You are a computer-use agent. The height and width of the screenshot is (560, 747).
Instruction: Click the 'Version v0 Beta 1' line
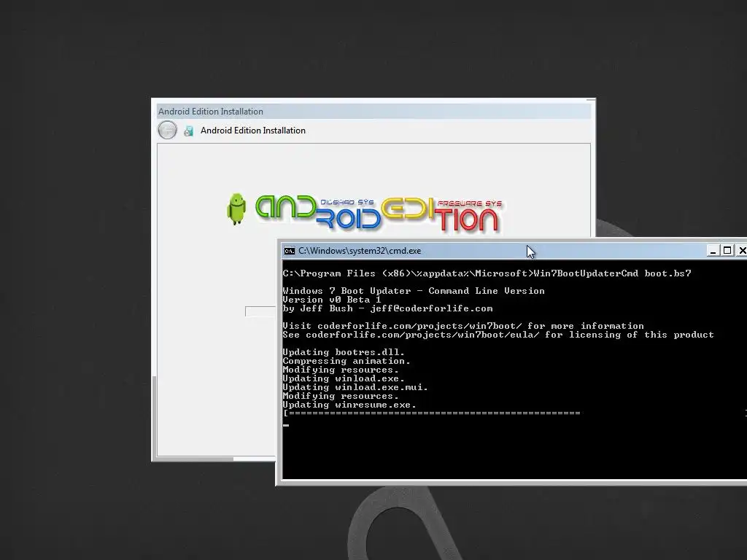[332, 300]
